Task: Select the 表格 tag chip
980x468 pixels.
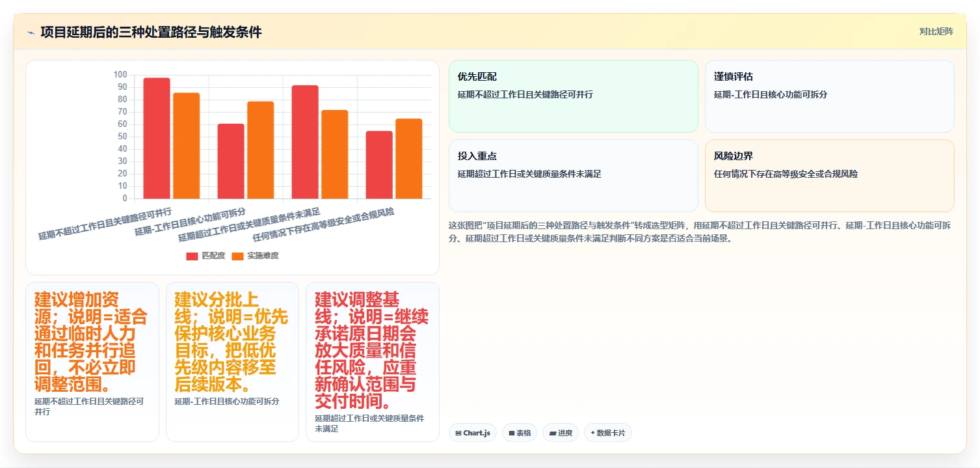Action: (520, 433)
